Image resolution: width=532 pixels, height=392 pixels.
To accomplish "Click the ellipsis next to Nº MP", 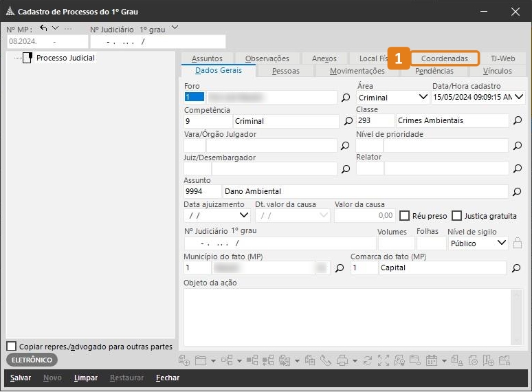I will (68, 29).
